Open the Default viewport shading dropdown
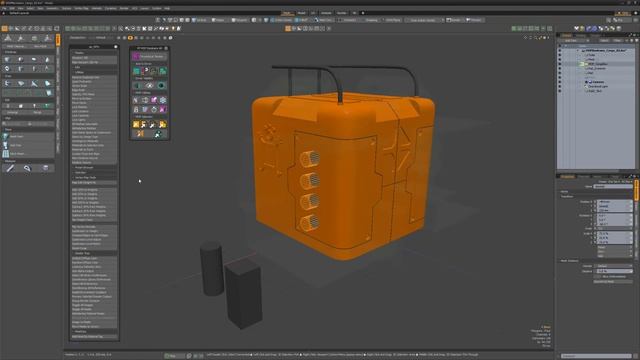Screen dimensions: 640x360 click(x=100, y=38)
